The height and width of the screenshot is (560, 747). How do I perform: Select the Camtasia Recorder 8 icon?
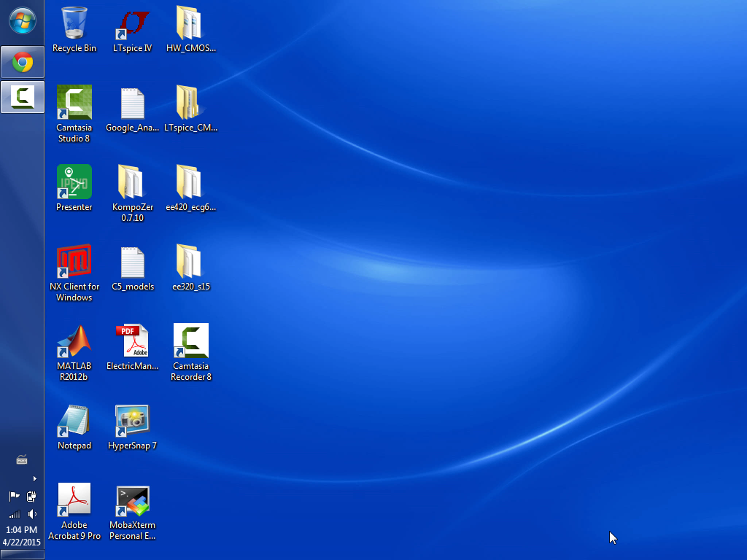click(191, 342)
